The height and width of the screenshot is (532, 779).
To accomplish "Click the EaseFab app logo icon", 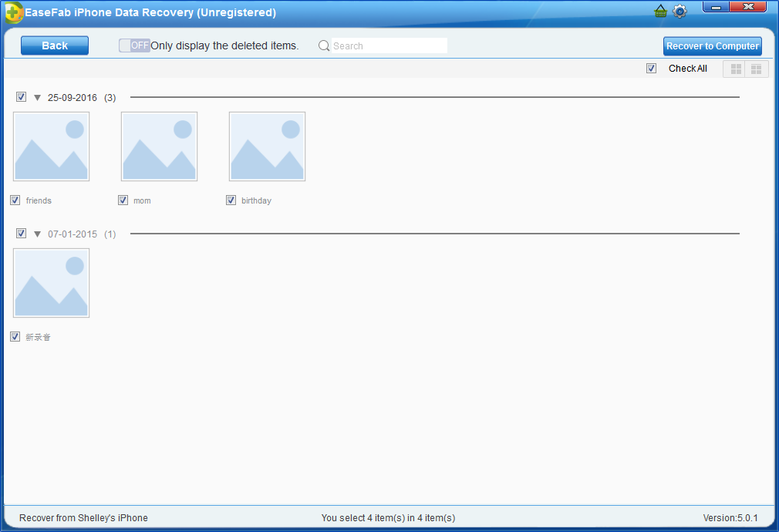I will 13,12.
